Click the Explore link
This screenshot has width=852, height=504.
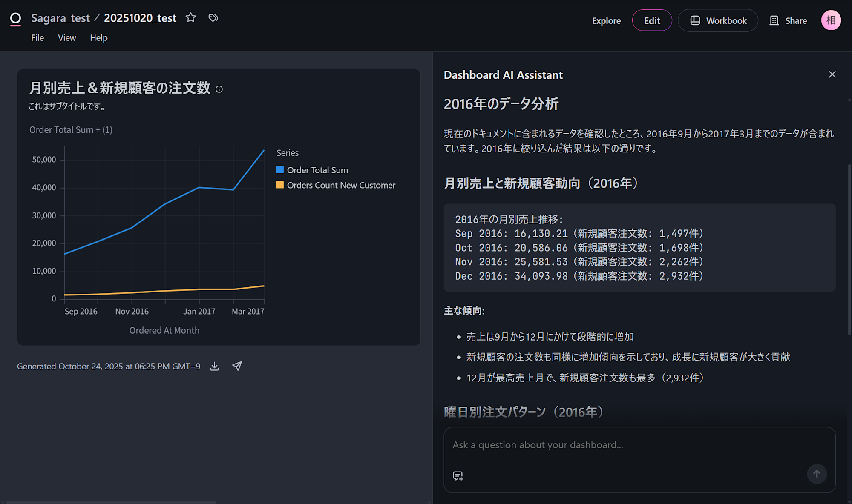(x=606, y=20)
